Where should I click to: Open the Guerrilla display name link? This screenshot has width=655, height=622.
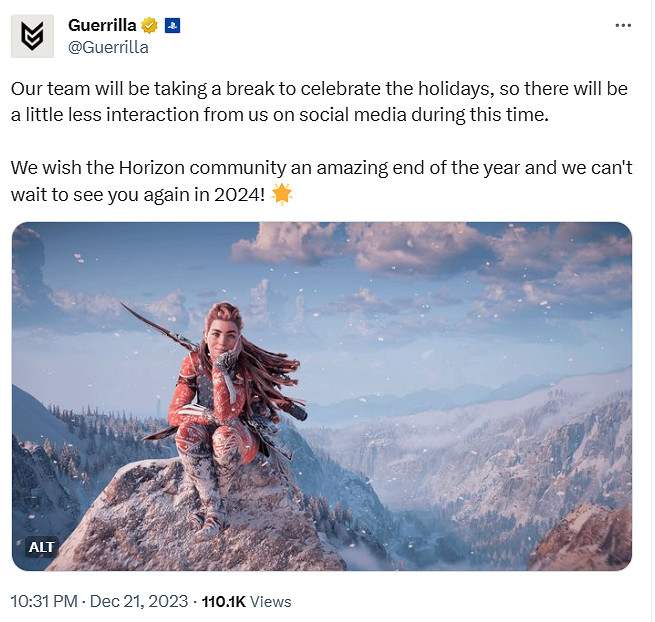(102, 25)
